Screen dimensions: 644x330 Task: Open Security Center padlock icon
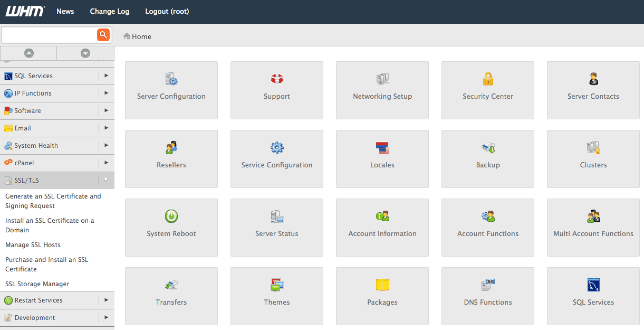click(488, 79)
